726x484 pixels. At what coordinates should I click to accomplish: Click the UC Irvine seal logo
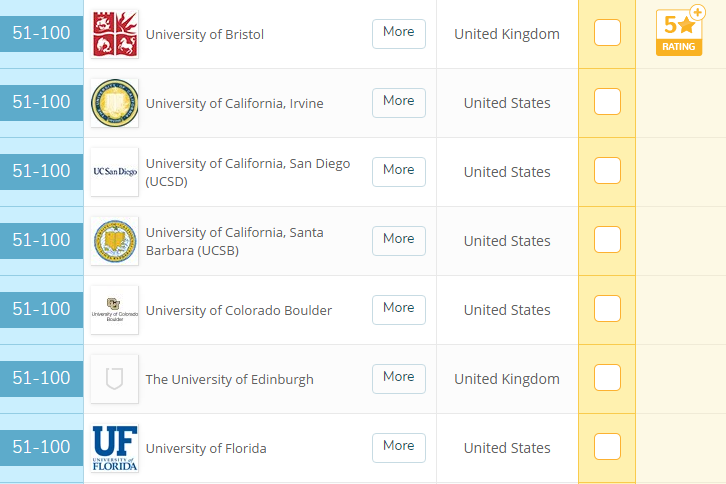click(x=114, y=103)
